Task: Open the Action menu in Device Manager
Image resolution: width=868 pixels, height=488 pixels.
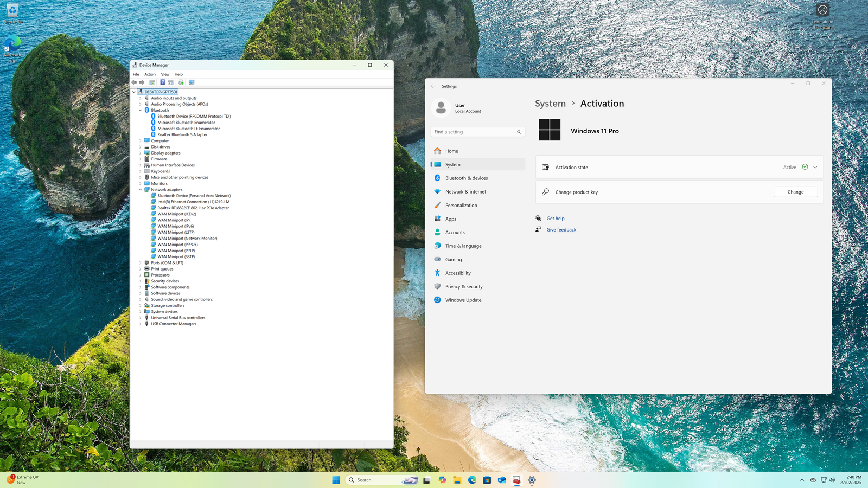Action: pyautogui.click(x=150, y=74)
